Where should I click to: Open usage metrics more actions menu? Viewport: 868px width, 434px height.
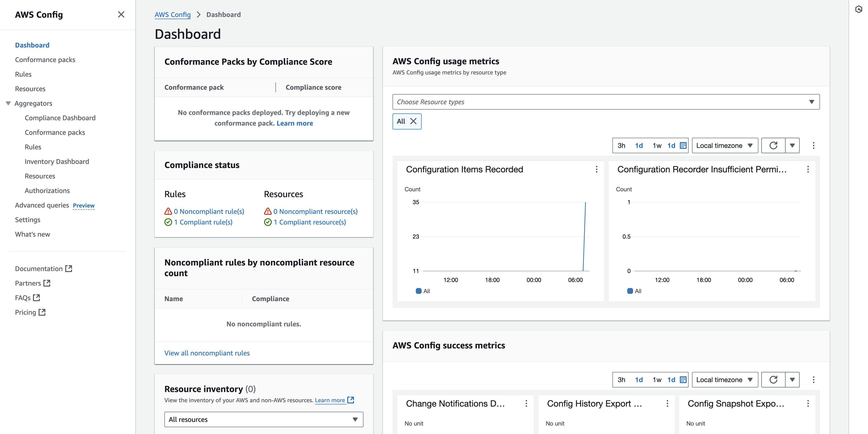[813, 145]
